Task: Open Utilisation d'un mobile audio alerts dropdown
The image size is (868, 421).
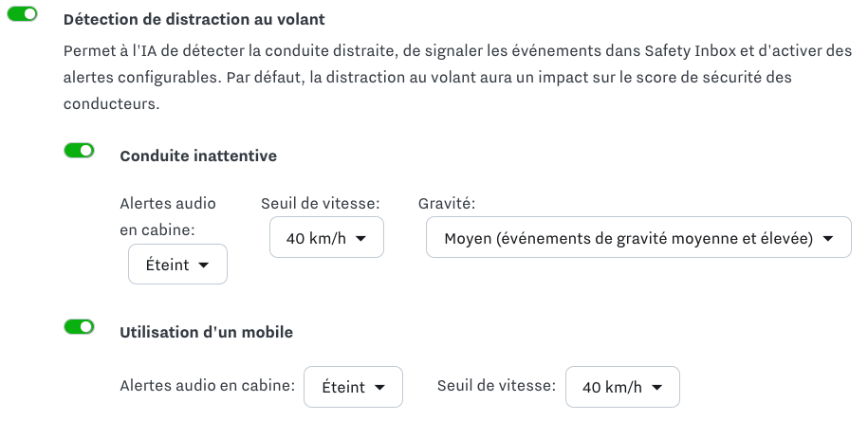Action: pyautogui.click(x=353, y=387)
